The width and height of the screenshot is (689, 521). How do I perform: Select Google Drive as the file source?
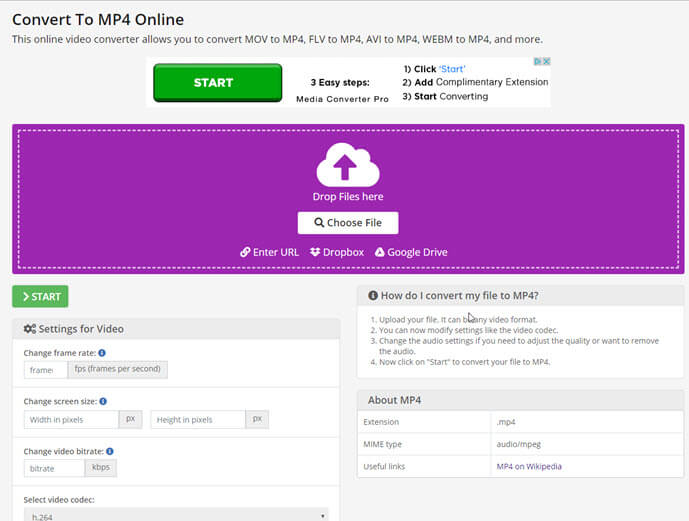click(x=411, y=252)
